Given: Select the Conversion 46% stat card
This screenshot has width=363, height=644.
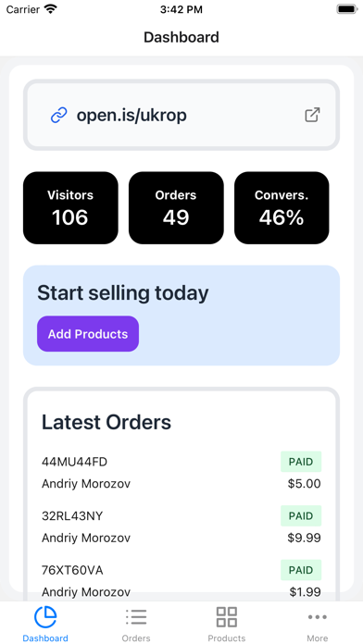Looking at the screenshot, I should tap(282, 208).
